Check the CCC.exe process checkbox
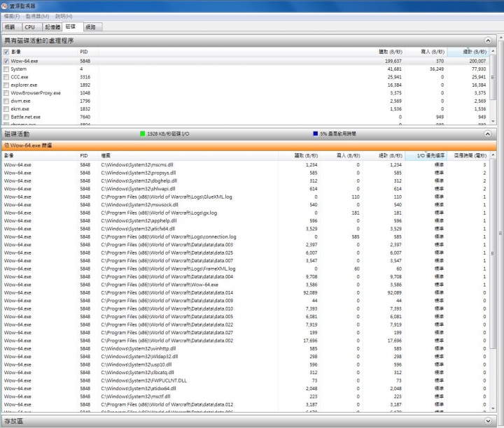 tap(6, 77)
